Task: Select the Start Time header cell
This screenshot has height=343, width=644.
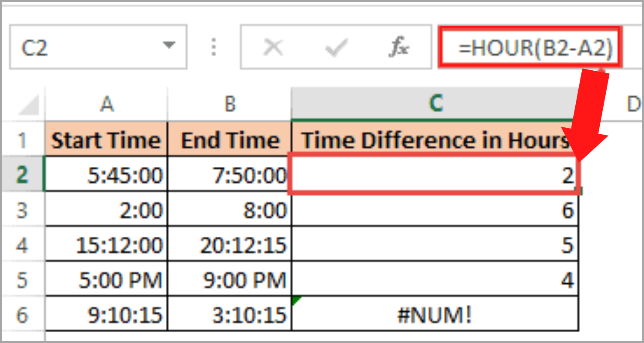Action: click(106, 139)
